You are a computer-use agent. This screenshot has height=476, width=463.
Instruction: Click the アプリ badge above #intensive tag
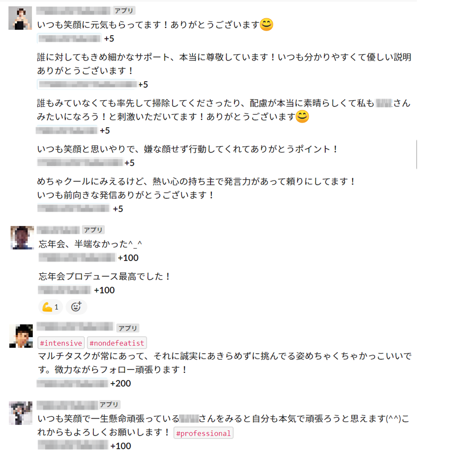128,328
